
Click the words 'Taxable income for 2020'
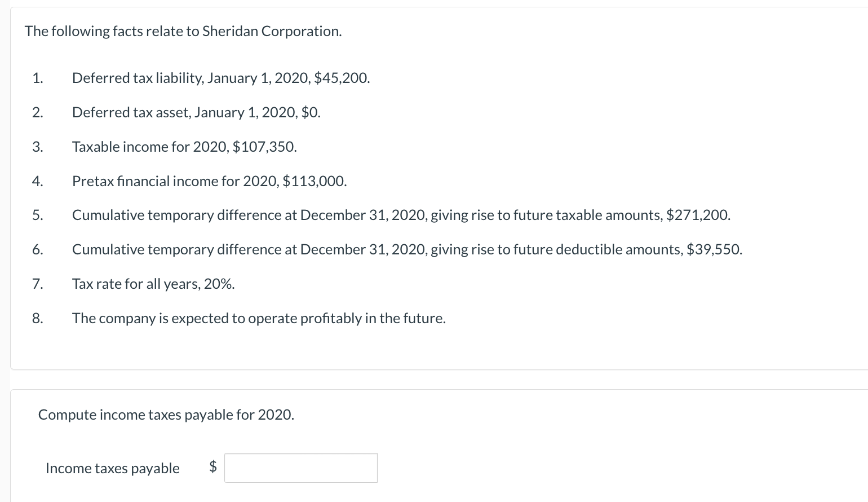150,147
